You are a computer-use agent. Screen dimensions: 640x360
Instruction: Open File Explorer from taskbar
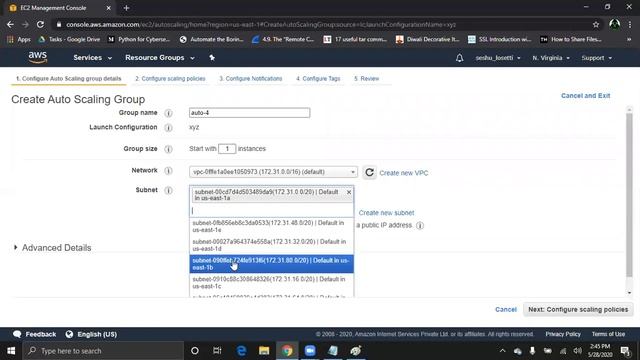point(264,351)
